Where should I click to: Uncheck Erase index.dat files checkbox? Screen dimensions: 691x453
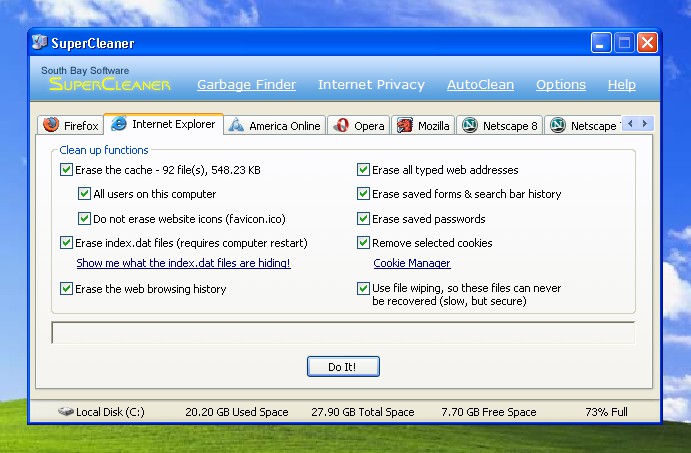click(66, 243)
